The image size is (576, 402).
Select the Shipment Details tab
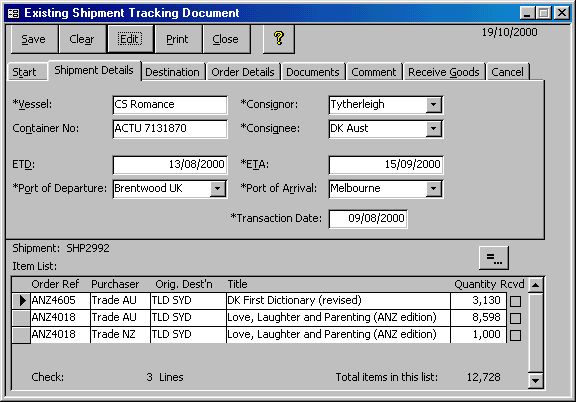pos(94,70)
